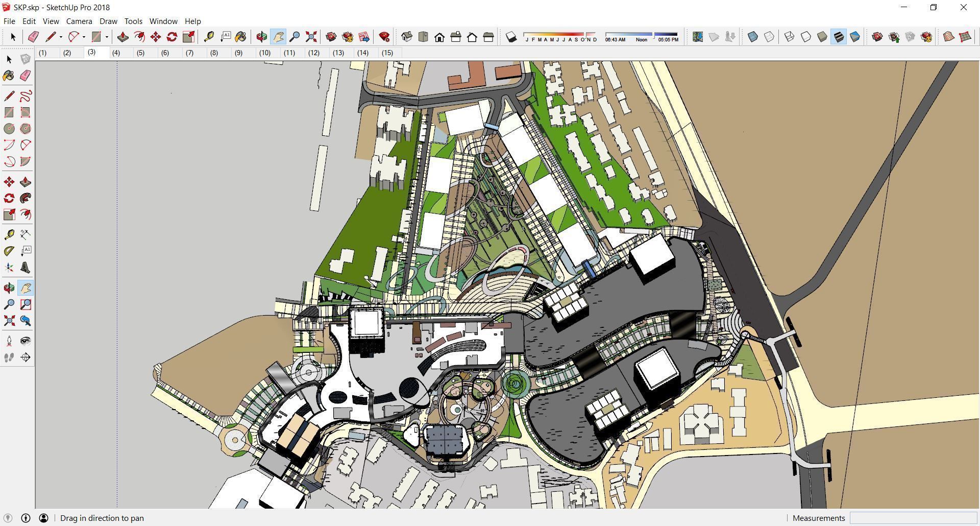Enable Wireframe face style
This screenshot has height=526, width=980.
click(790, 37)
